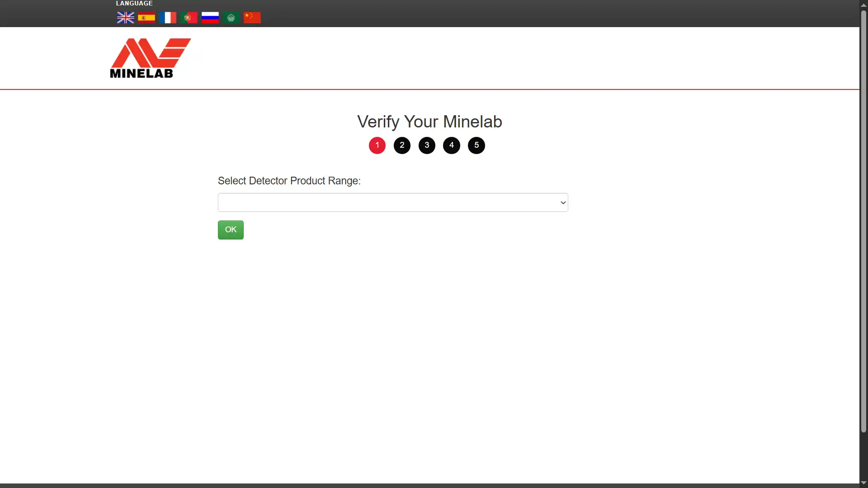Viewport: 868px width, 488px height.
Task: Go to step 1 red circle
Action: pos(377,145)
